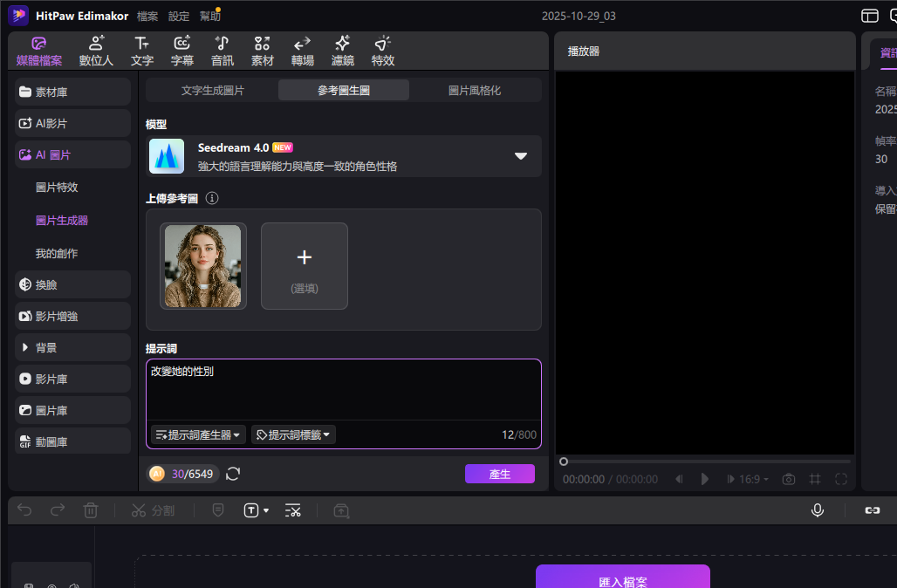
Task: Open the 數位人 digital human tool
Action: [96, 50]
